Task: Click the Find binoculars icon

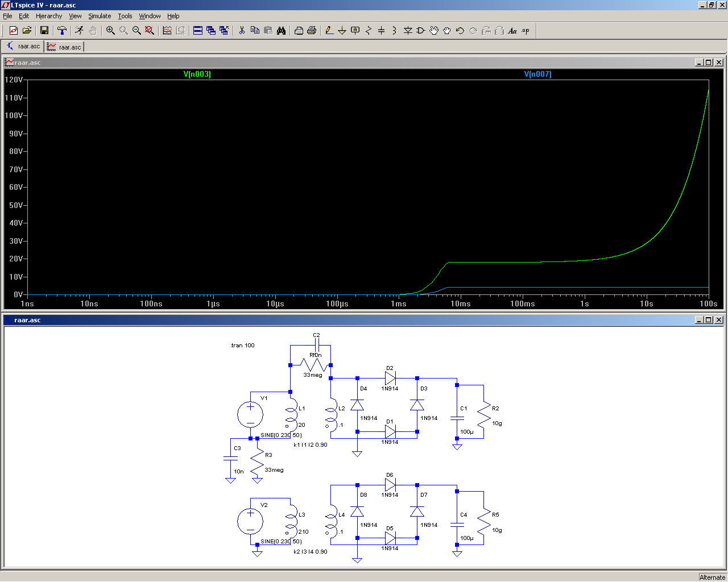Action: (281, 31)
